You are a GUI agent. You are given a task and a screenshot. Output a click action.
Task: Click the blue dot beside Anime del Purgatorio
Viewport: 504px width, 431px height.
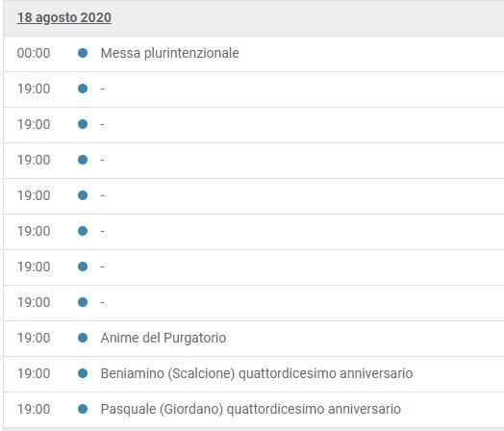coord(83,338)
